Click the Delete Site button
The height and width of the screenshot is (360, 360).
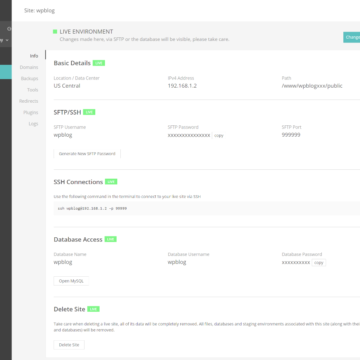(x=69, y=345)
